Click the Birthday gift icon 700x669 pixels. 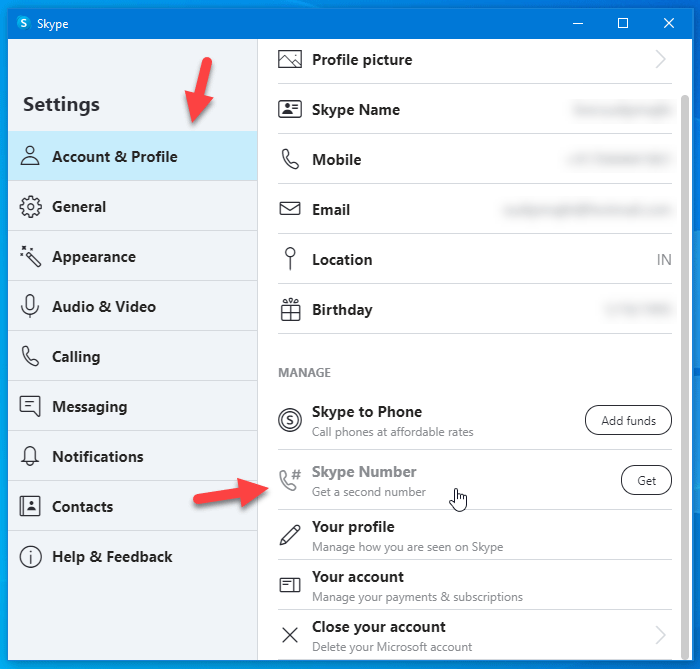coord(290,309)
